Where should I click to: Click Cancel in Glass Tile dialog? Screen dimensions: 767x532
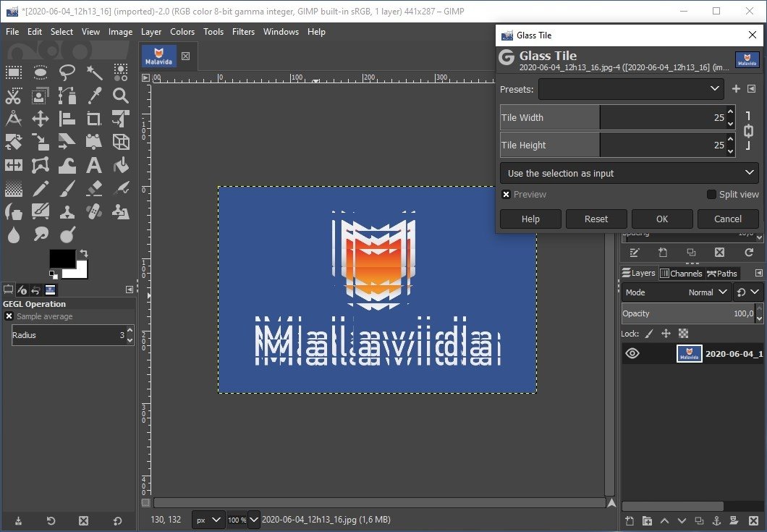(728, 219)
